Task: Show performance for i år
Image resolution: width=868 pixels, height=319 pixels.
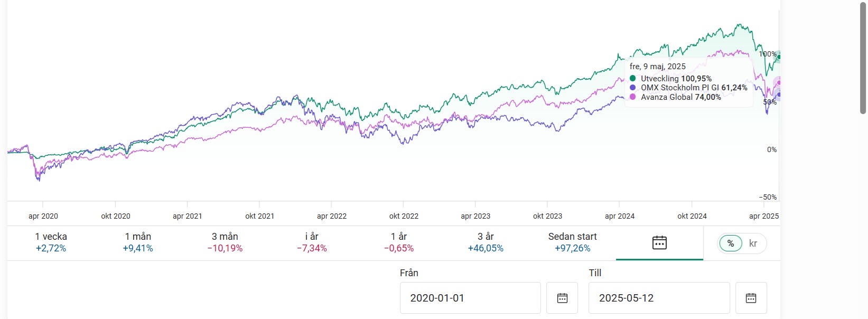Action: click(x=312, y=242)
